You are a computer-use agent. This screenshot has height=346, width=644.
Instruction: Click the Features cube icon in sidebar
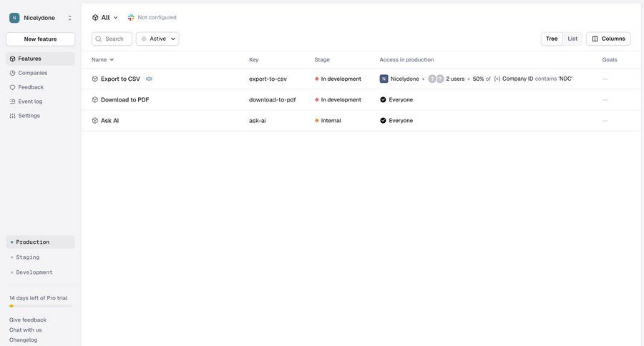pyautogui.click(x=12, y=59)
